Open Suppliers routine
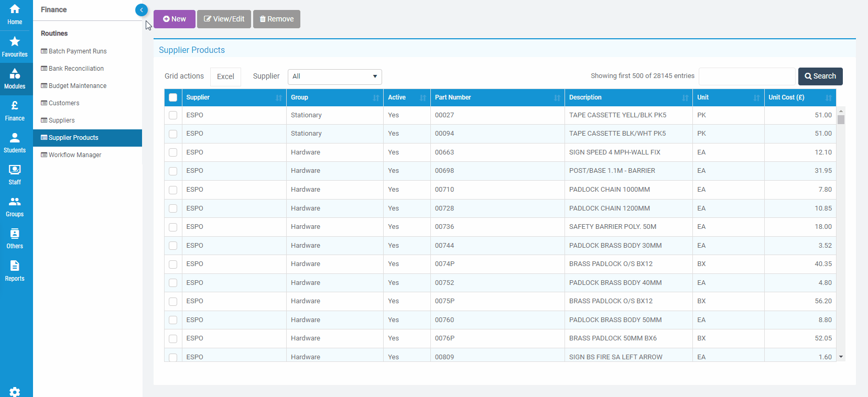The height and width of the screenshot is (397, 868). pyautogui.click(x=87, y=120)
